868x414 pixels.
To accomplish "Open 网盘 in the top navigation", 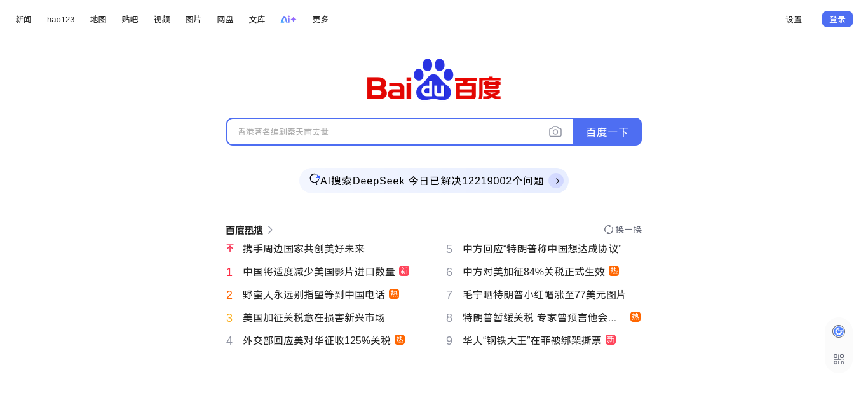I will tap(226, 19).
